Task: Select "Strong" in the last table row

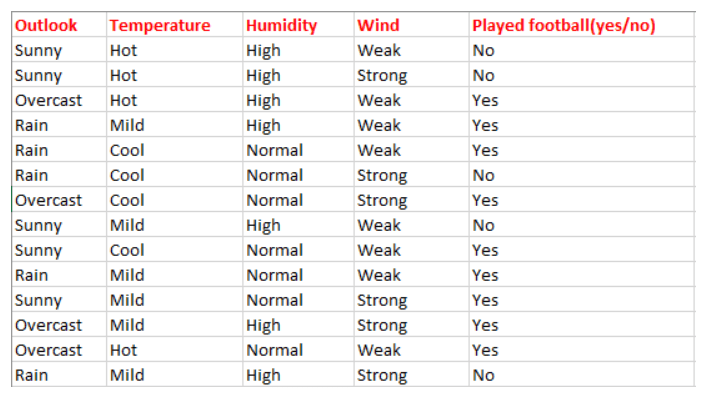Action: (x=383, y=375)
